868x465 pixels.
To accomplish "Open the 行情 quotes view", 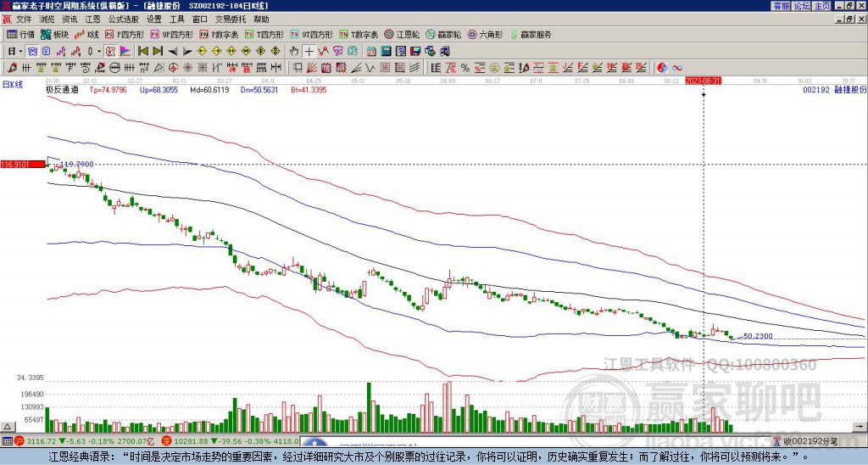I will click(20, 34).
